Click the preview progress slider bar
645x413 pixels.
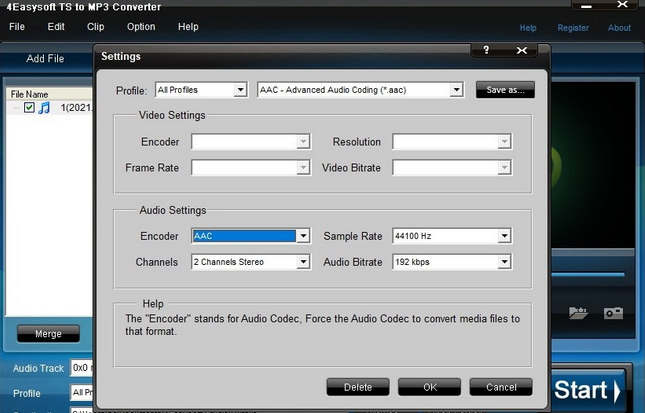pos(588,274)
